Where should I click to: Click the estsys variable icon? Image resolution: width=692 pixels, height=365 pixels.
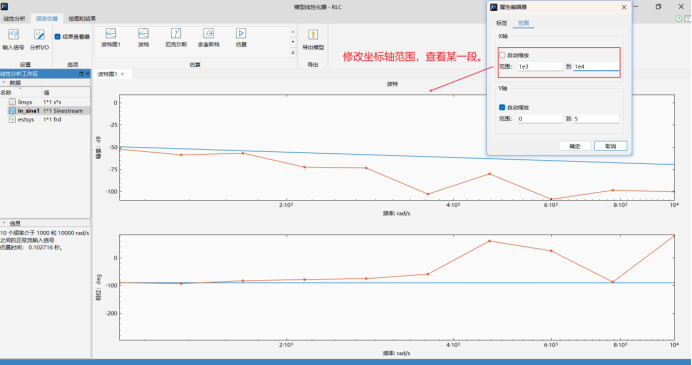click(x=12, y=120)
